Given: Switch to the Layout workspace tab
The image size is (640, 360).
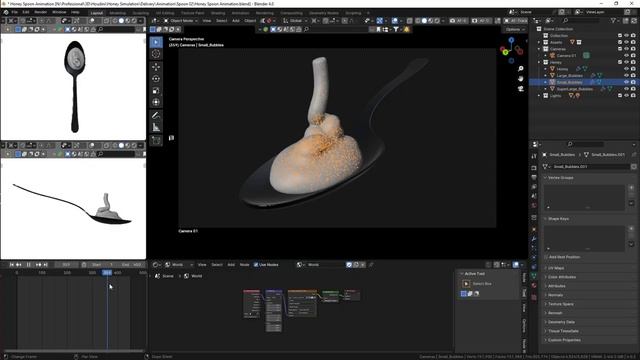Looking at the screenshot, I should tap(97, 13).
